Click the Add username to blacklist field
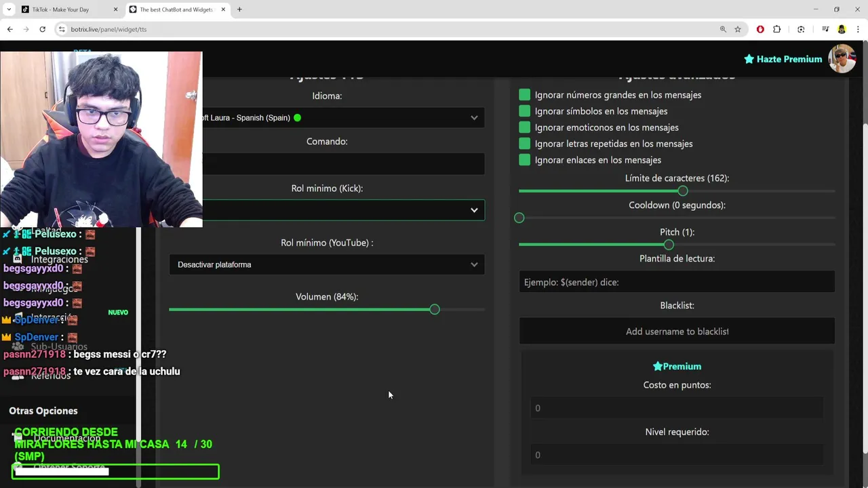 (x=677, y=331)
